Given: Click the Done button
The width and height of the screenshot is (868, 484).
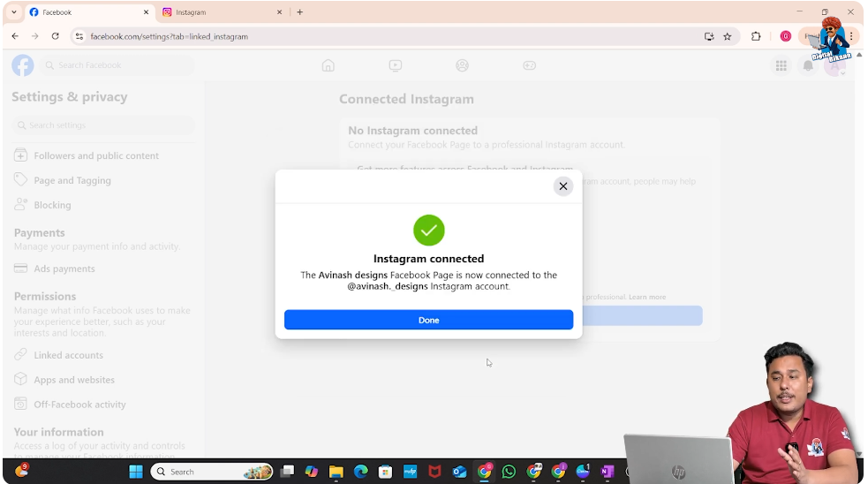Looking at the screenshot, I should pyautogui.click(x=428, y=320).
